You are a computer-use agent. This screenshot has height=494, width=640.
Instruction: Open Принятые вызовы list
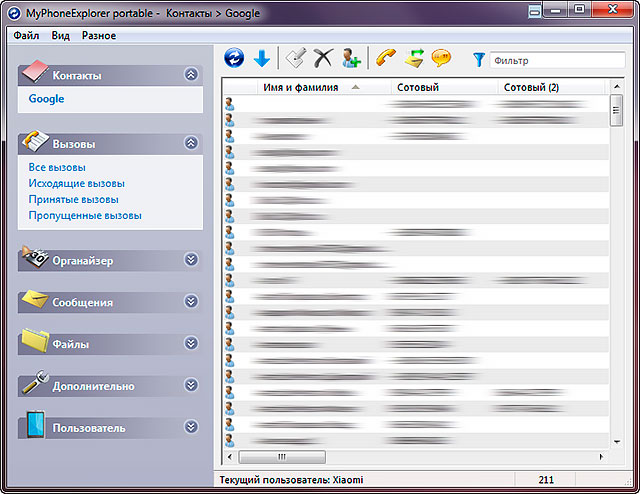[73, 200]
